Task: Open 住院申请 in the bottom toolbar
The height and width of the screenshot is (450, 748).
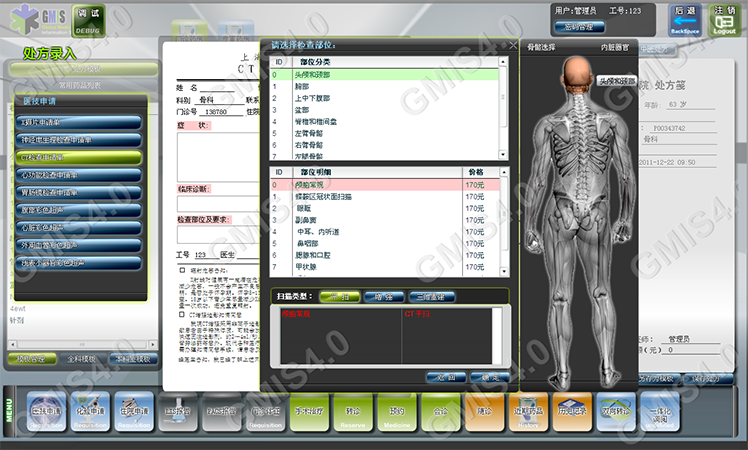Action: click(x=134, y=412)
